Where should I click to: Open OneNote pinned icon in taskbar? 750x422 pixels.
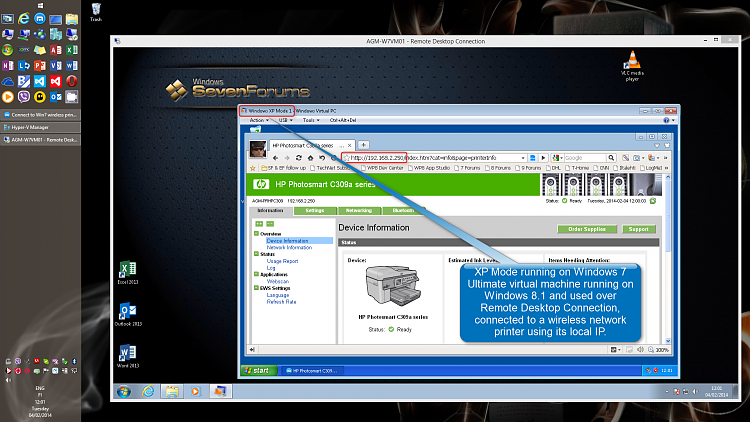tap(8, 66)
